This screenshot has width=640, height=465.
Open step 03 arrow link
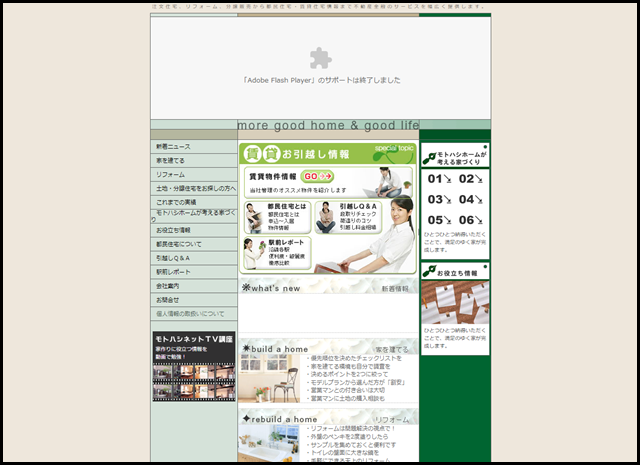click(x=440, y=199)
